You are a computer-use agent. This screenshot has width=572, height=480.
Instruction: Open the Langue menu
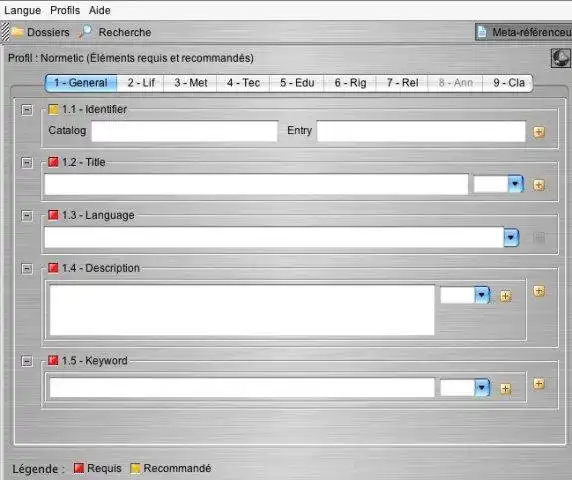tap(23, 10)
